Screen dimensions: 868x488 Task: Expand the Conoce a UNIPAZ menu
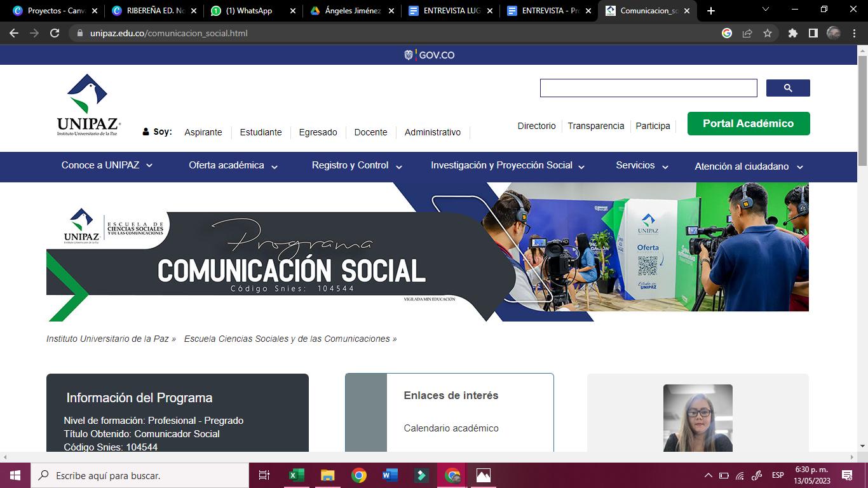pos(107,165)
